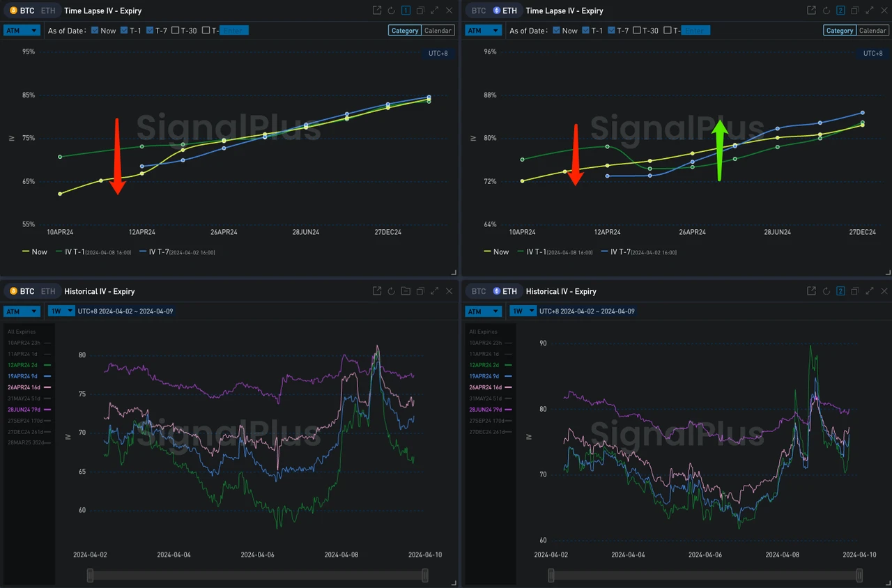Open BTC Historical IV in a new window
892x588 pixels.
pos(376,291)
